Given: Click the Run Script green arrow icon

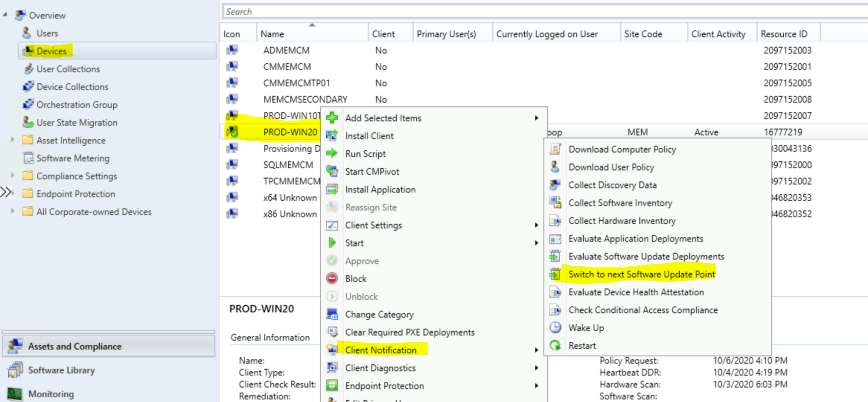Looking at the screenshot, I should coord(332,154).
